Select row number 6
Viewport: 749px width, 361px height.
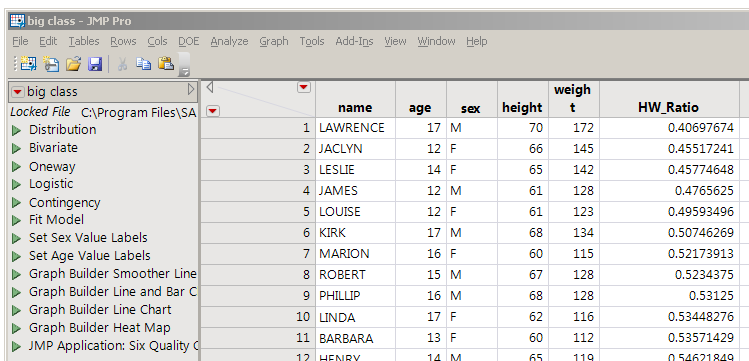click(258, 233)
